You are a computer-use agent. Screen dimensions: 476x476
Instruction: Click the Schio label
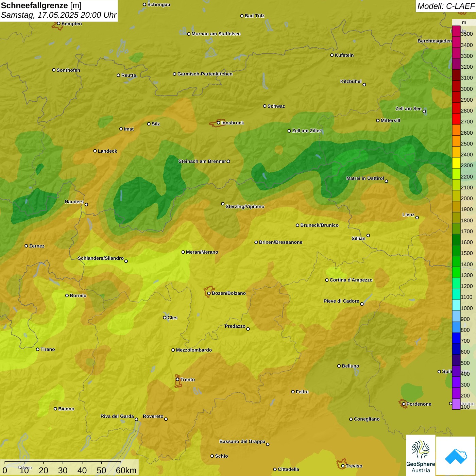click(x=222, y=456)
